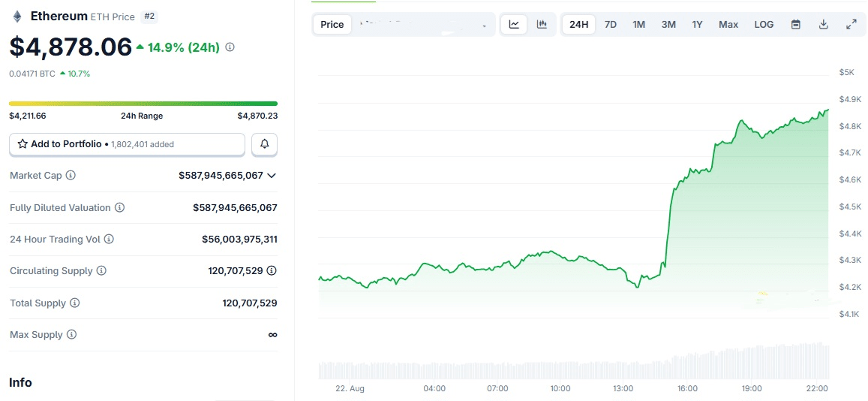
Task: Click the 16:00 time axis label
Action: pos(687,388)
